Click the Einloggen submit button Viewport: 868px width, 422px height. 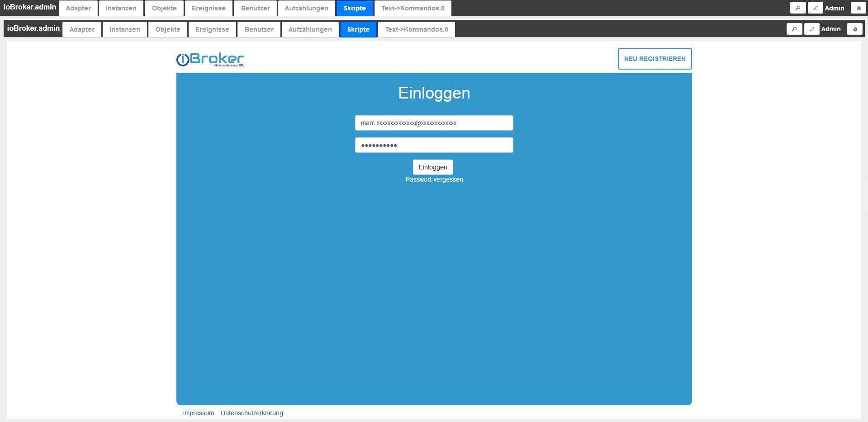(x=433, y=167)
